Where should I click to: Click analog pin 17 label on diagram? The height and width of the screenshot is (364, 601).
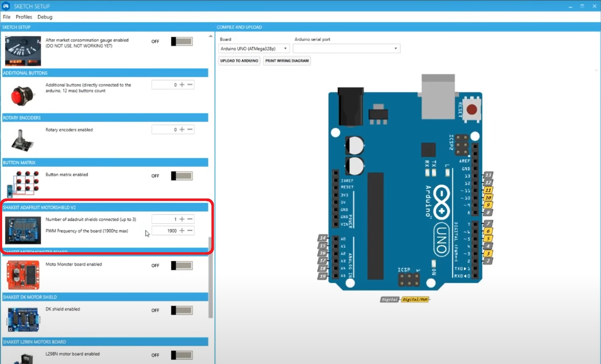pyautogui.click(x=323, y=261)
